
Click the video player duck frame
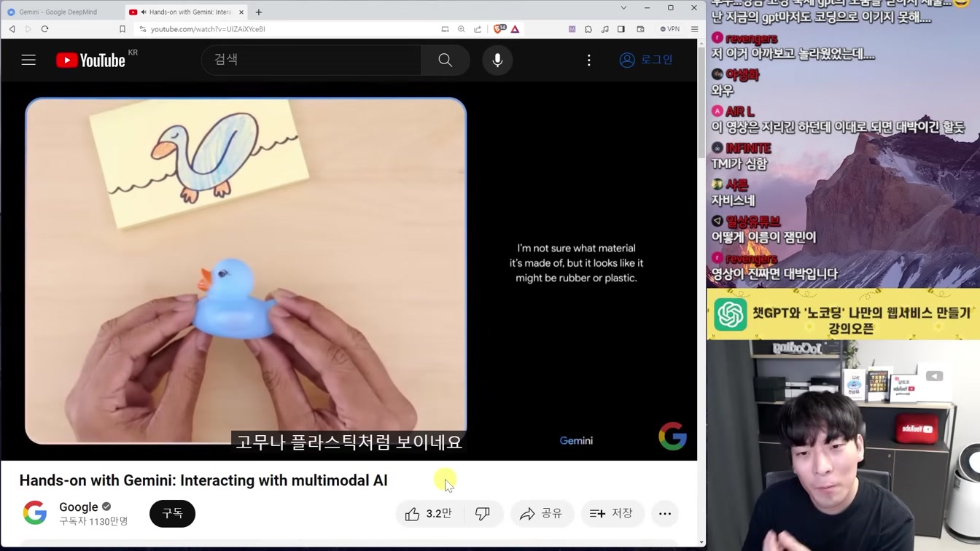[x=246, y=271]
